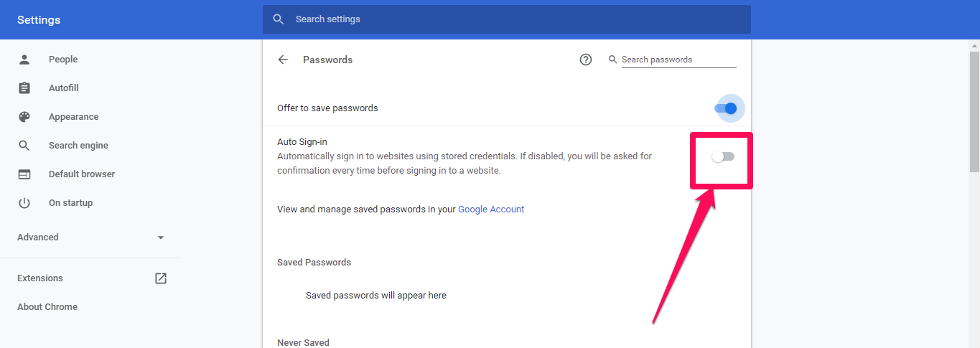This screenshot has width=980, height=348.
Task: Go back using the Passwords arrow
Action: (x=283, y=60)
